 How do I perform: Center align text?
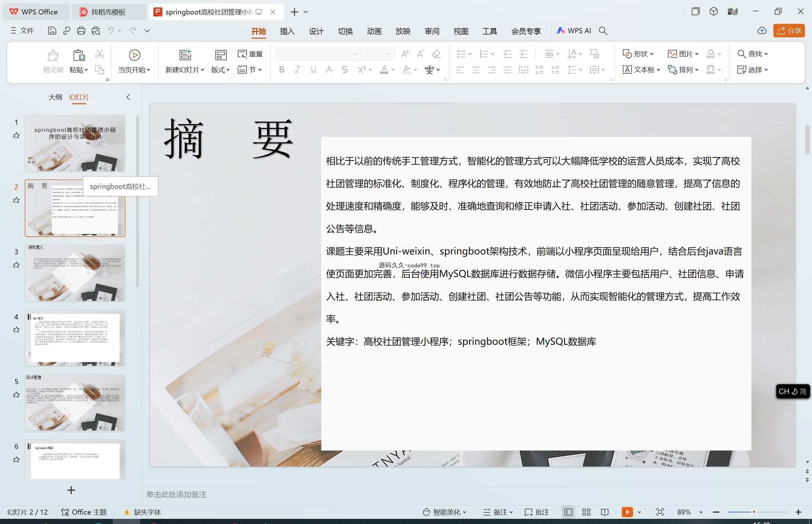pos(476,70)
